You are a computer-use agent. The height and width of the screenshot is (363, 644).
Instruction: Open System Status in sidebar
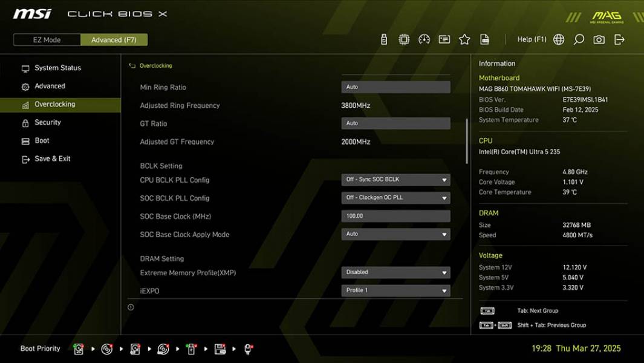click(60, 68)
